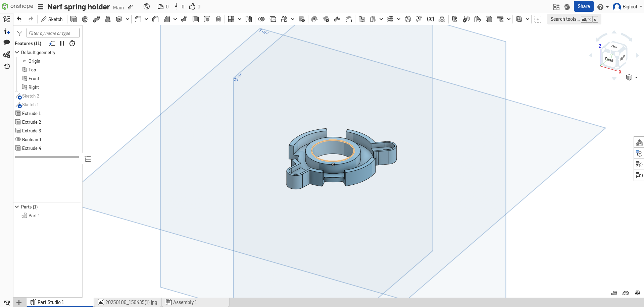Click the blue Share button
This screenshot has width=644, height=307.
(584, 6)
